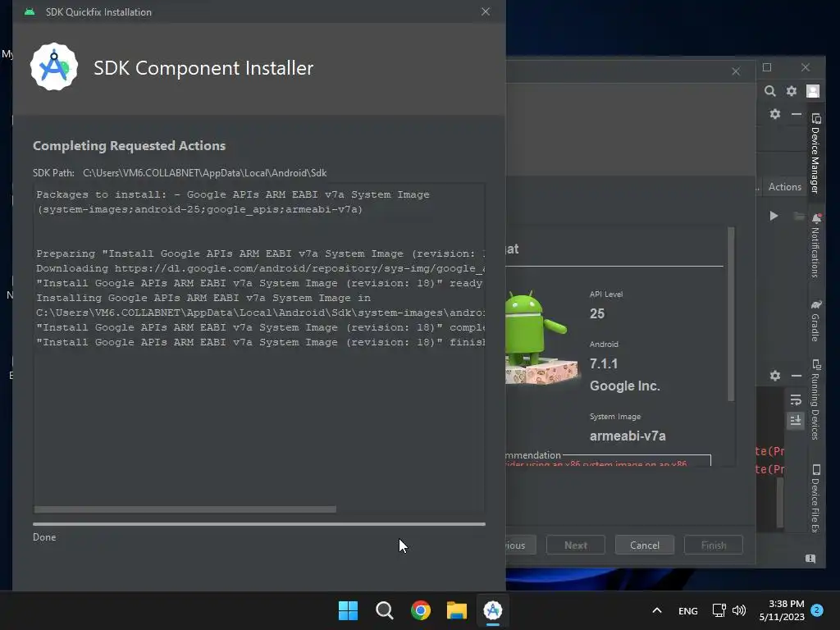Screen dimensions: 840x630
Task: Click Cancel in the system image wizard
Action: click(645, 545)
